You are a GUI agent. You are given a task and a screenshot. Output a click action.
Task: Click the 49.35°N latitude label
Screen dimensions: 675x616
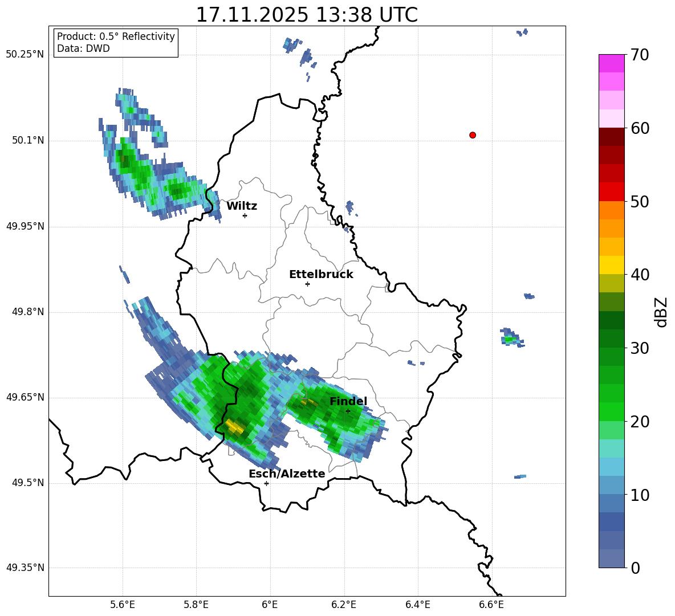[x=25, y=568]
